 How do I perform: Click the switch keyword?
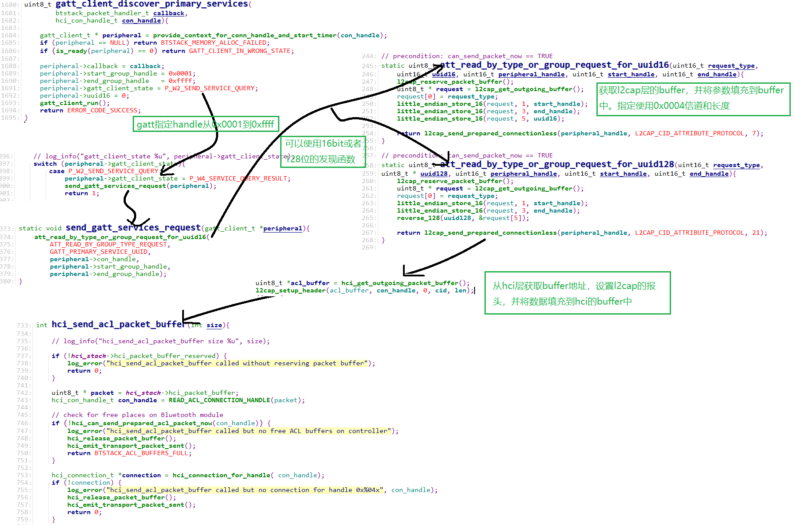(x=45, y=164)
